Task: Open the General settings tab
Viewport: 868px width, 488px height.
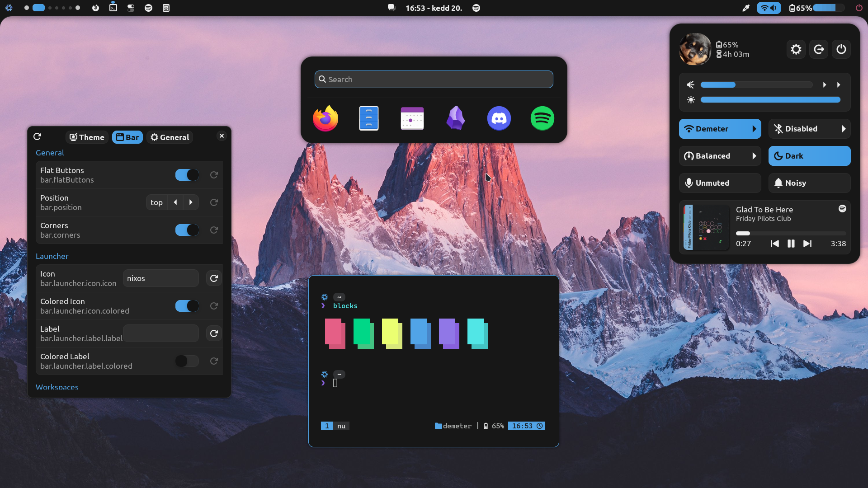Action: [170, 137]
